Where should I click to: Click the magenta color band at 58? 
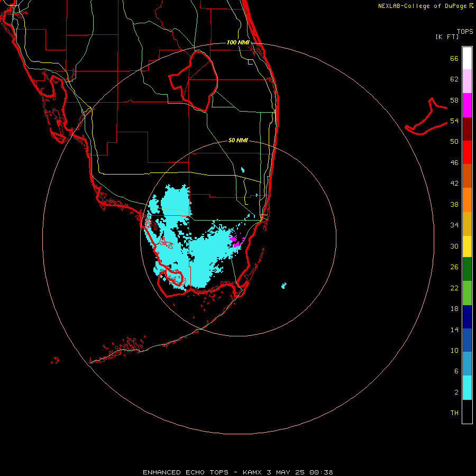point(467,105)
